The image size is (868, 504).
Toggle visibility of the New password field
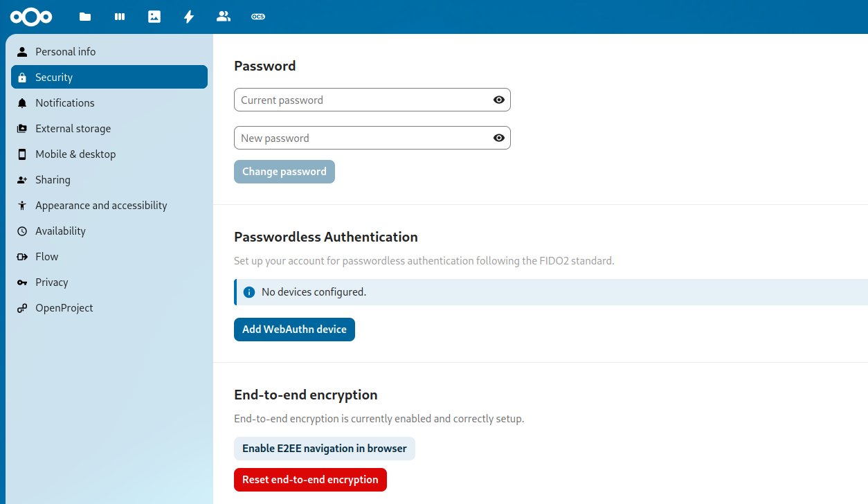(x=498, y=138)
